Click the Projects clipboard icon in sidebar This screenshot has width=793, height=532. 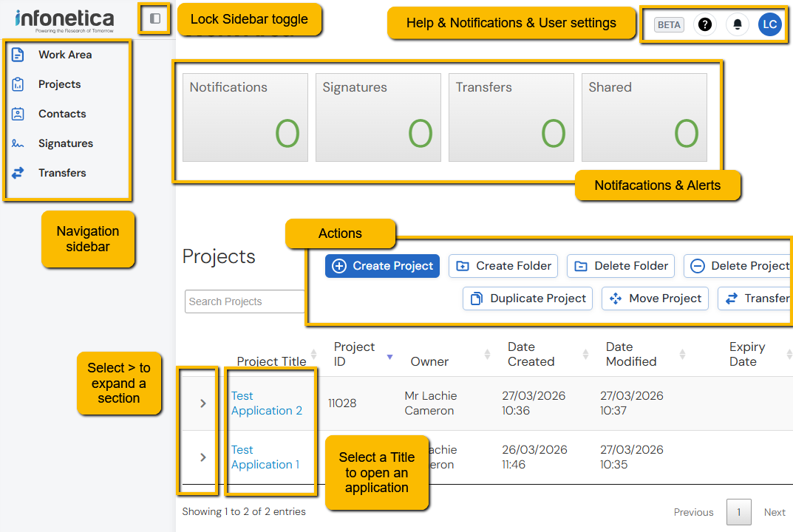point(18,84)
